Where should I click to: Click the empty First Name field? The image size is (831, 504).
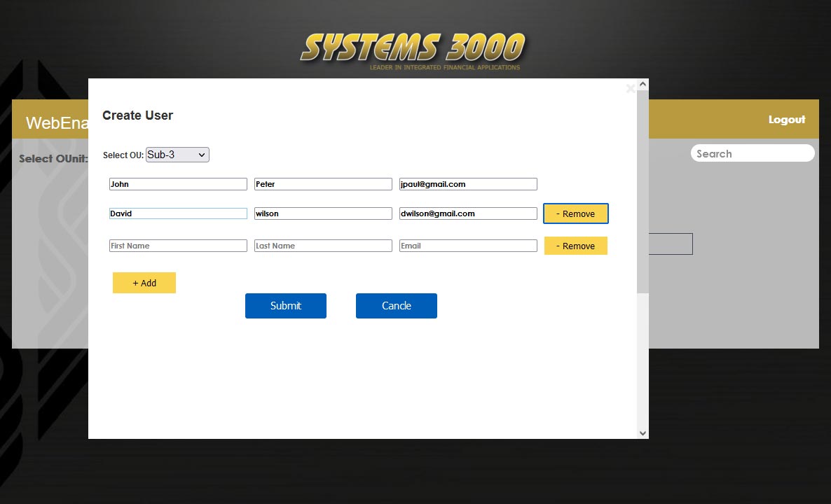click(178, 246)
